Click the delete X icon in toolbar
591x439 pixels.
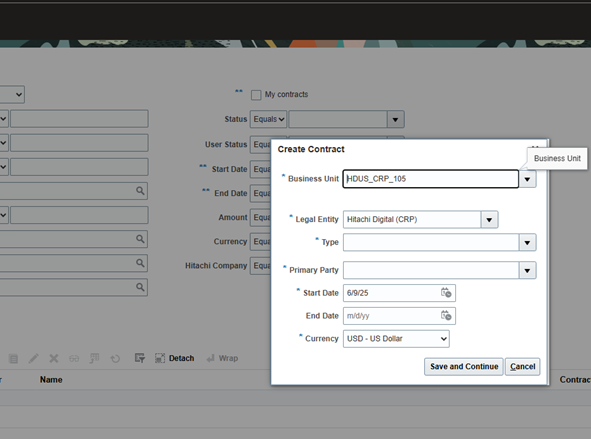tap(54, 358)
